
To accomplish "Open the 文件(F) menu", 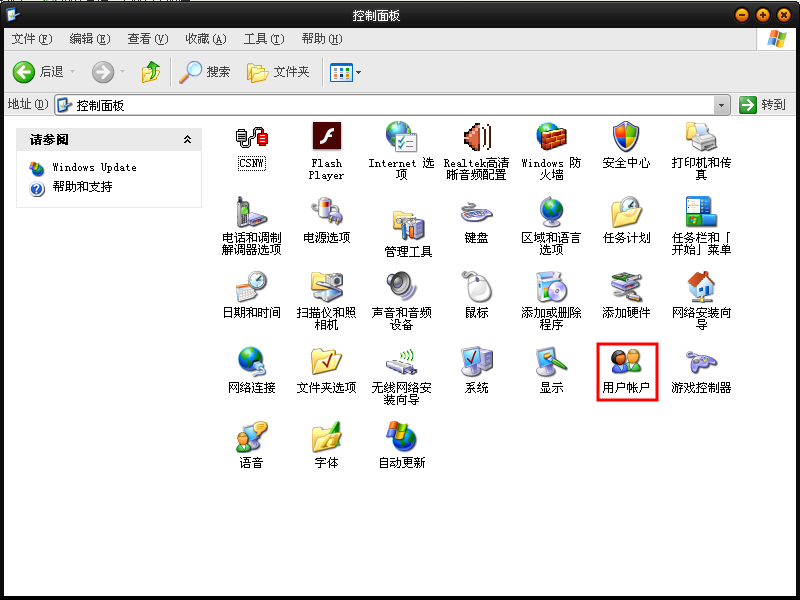I will [x=32, y=39].
